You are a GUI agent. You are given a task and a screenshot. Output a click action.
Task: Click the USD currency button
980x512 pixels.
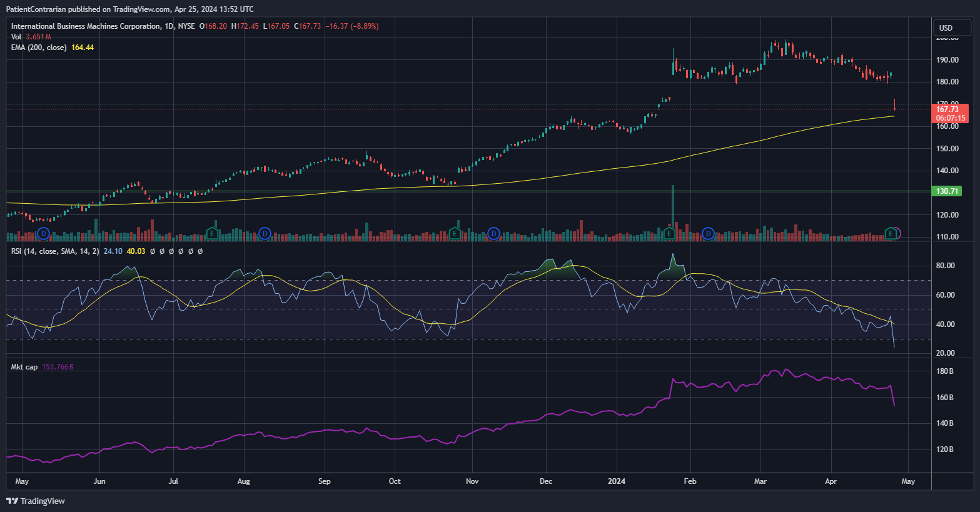pyautogui.click(x=952, y=28)
